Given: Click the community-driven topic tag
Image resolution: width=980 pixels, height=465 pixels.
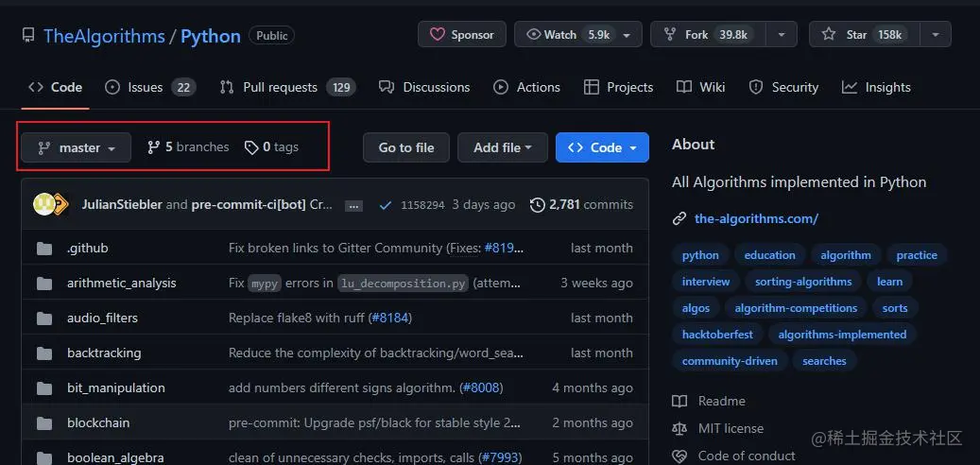Looking at the screenshot, I should (x=730, y=361).
